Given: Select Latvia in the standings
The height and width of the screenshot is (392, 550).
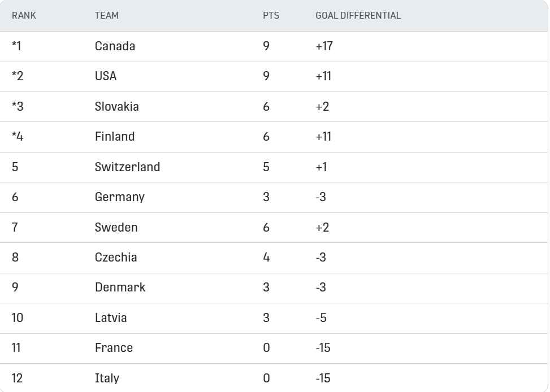Looking at the screenshot, I should pos(111,318).
